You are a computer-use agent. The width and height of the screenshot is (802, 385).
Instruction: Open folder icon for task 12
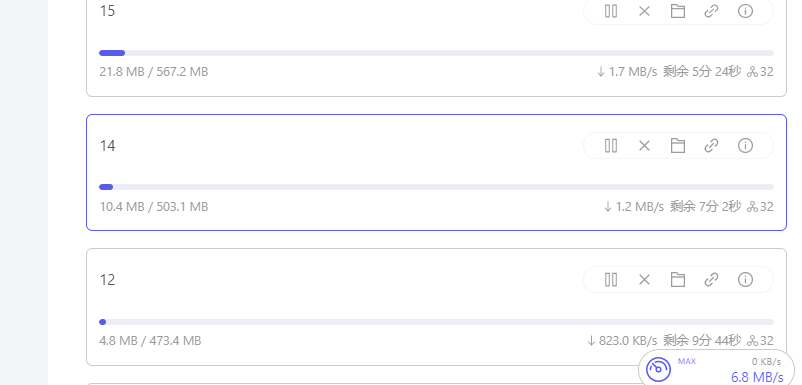click(678, 280)
